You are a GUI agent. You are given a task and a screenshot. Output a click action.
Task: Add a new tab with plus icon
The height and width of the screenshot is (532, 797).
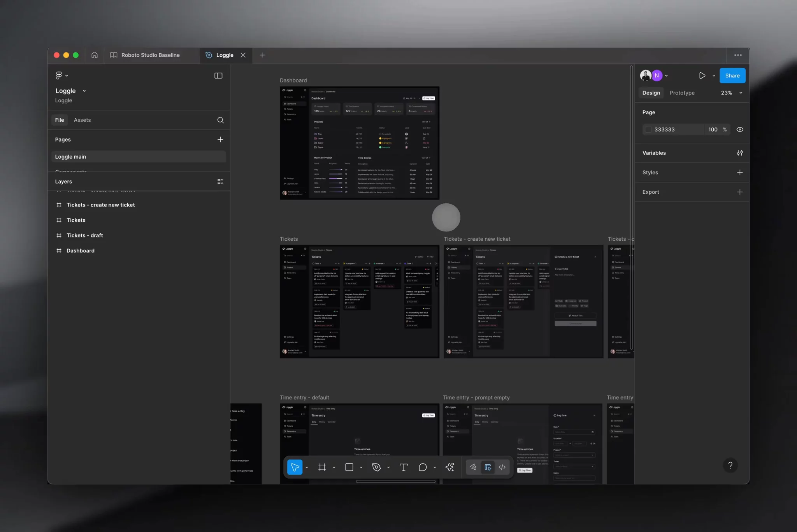(262, 55)
